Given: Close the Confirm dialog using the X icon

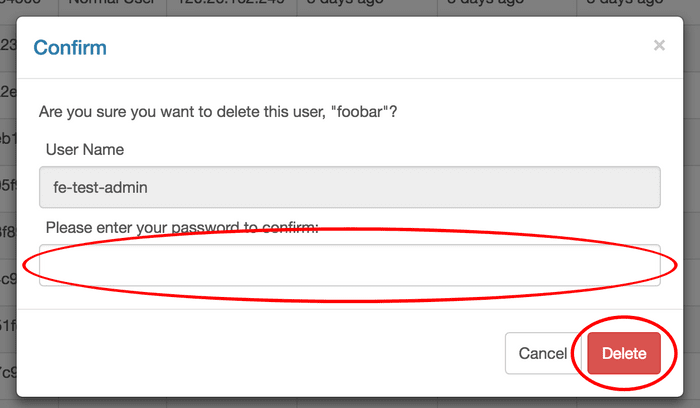Looking at the screenshot, I should pyautogui.click(x=659, y=45).
